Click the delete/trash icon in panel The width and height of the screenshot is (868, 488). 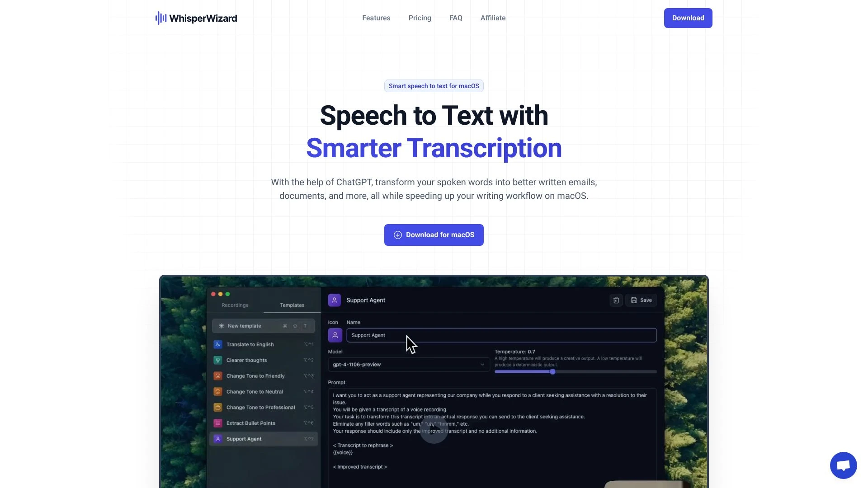(x=616, y=300)
